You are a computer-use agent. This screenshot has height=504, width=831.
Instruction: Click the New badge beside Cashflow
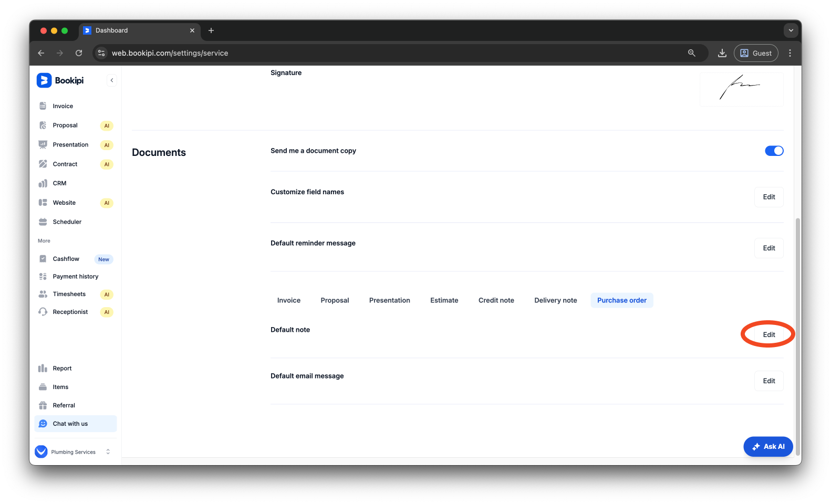pos(104,259)
